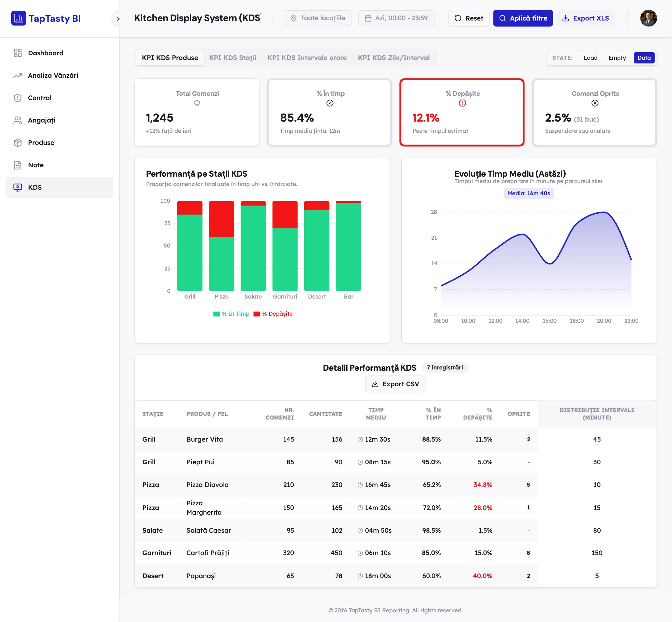Switch state to Load
The width and height of the screenshot is (672, 622).
tap(590, 58)
